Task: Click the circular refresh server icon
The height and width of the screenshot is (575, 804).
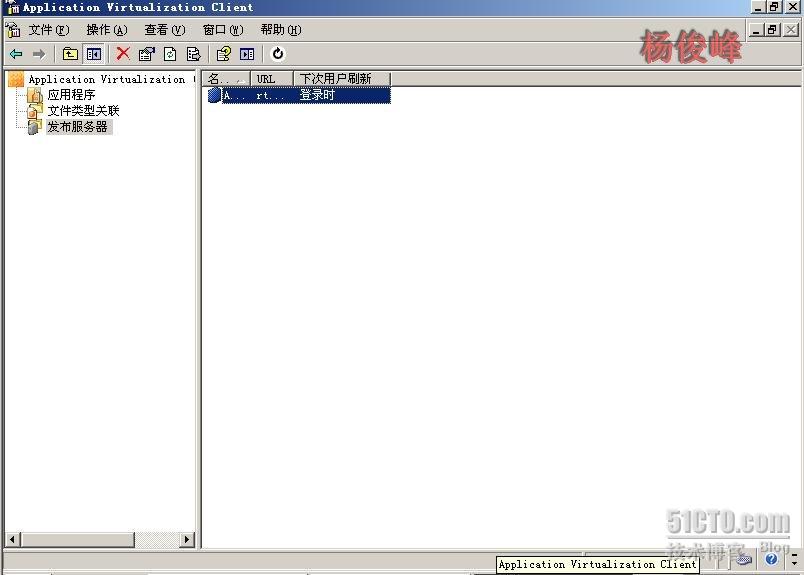Action: (278, 53)
